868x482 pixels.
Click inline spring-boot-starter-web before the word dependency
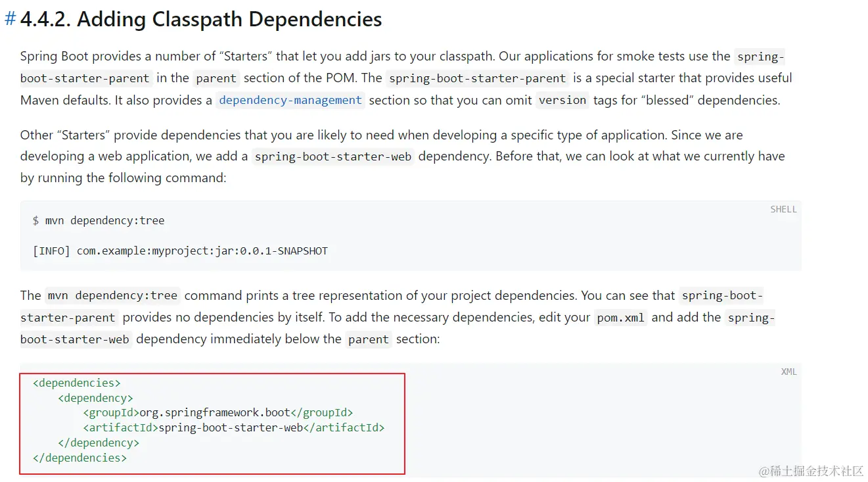(x=332, y=157)
